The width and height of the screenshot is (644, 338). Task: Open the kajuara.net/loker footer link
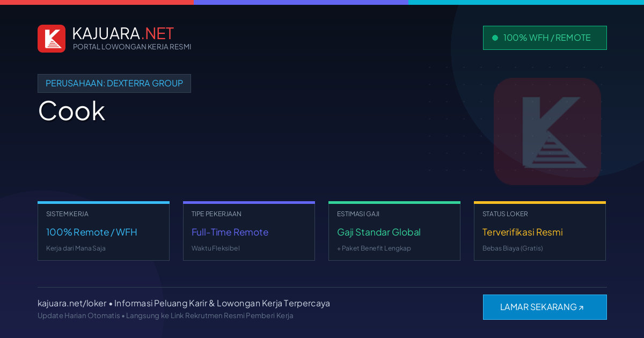pos(72,303)
